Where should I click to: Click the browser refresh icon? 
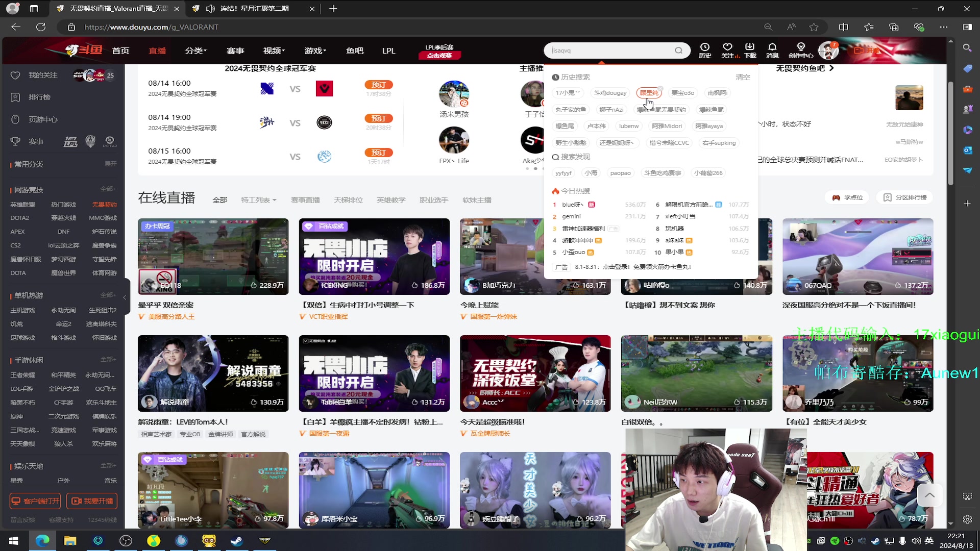point(41,27)
